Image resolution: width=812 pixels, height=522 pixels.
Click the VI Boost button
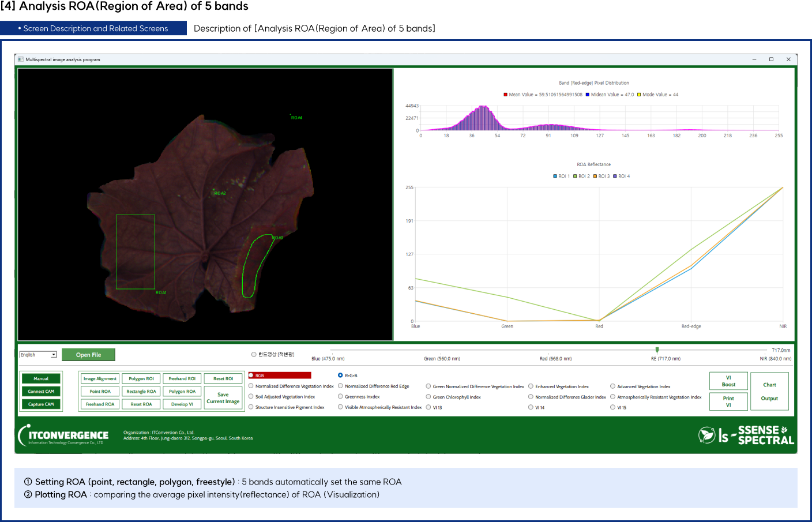[x=728, y=381]
